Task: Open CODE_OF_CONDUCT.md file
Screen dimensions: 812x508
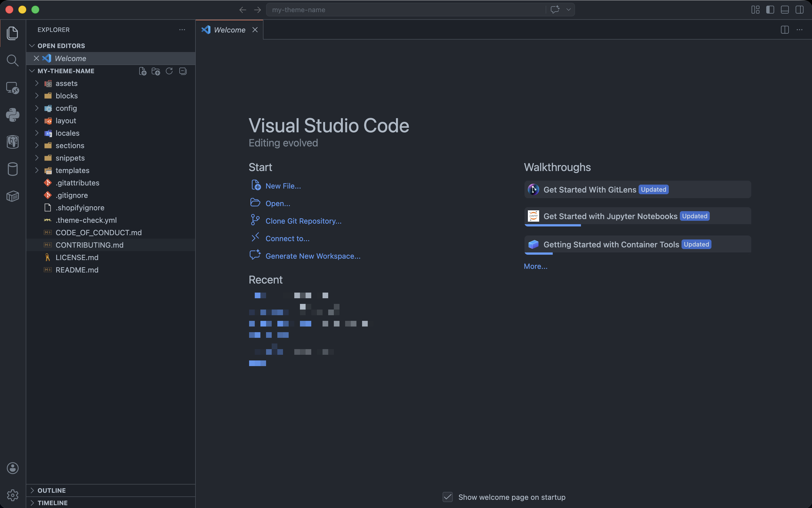Action: tap(111, 232)
